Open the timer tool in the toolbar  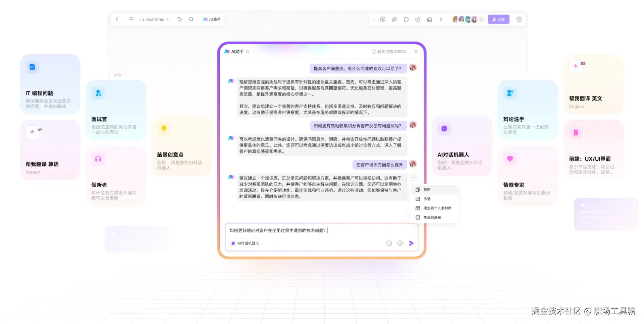418,19
